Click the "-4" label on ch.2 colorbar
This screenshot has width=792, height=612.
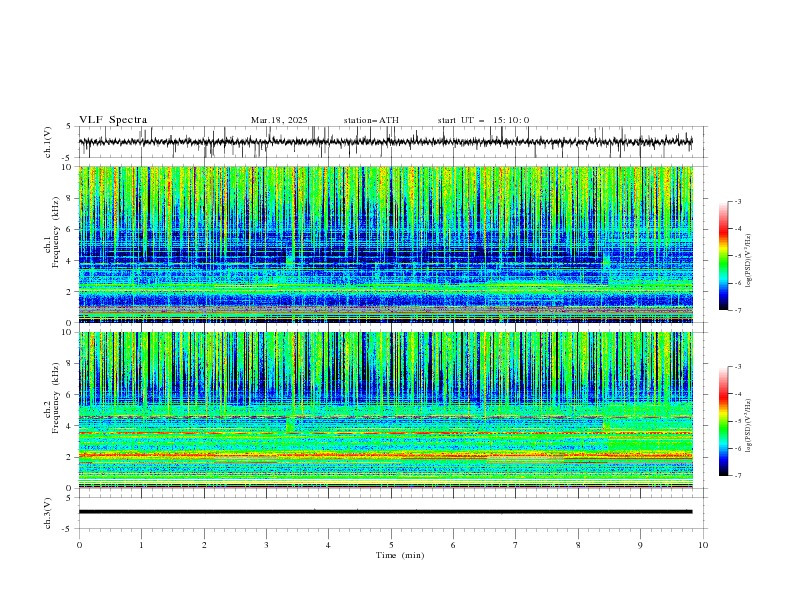[738, 394]
